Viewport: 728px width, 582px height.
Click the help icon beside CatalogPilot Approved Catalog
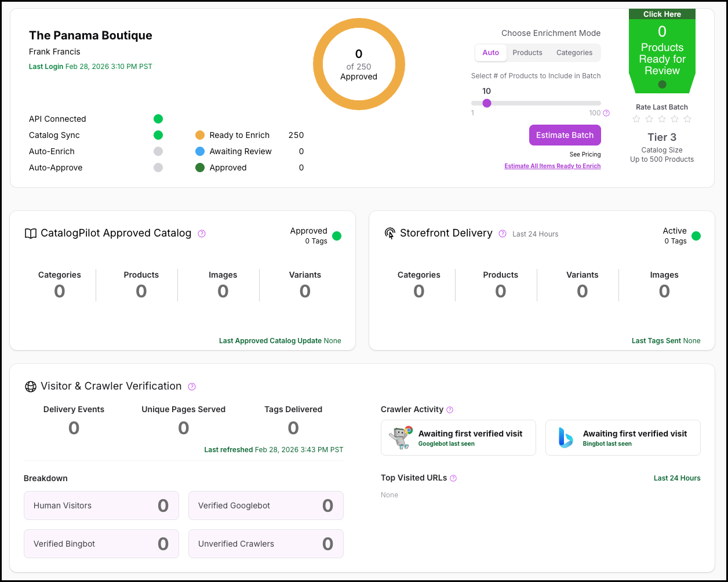pos(202,234)
